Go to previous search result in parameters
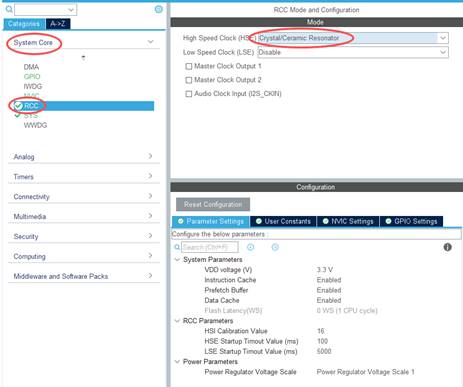463x387 pixels. 251,247
